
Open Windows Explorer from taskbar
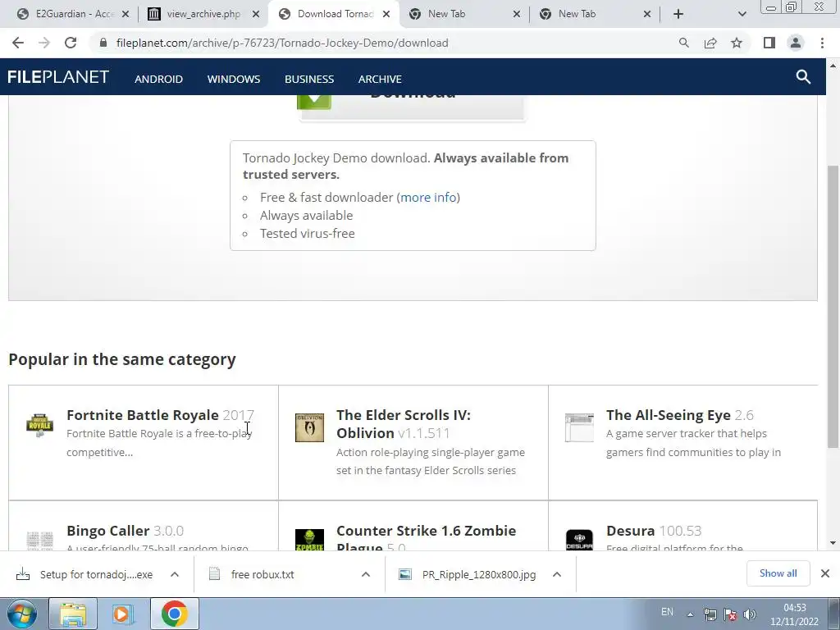(x=73, y=614)
